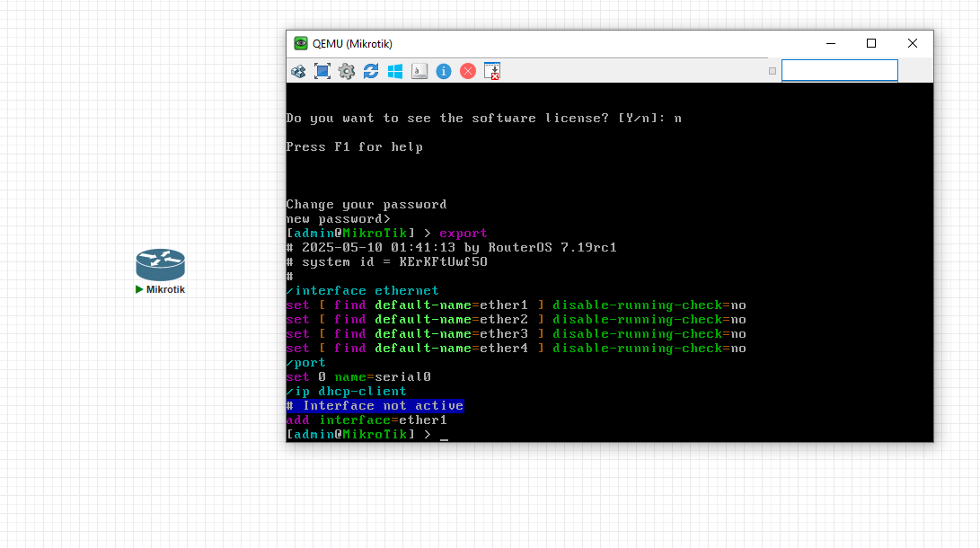Screen dimensions: 980x548
Task: Maximize the QEMU (Mikrotik) window
Action: pos(871,43)
